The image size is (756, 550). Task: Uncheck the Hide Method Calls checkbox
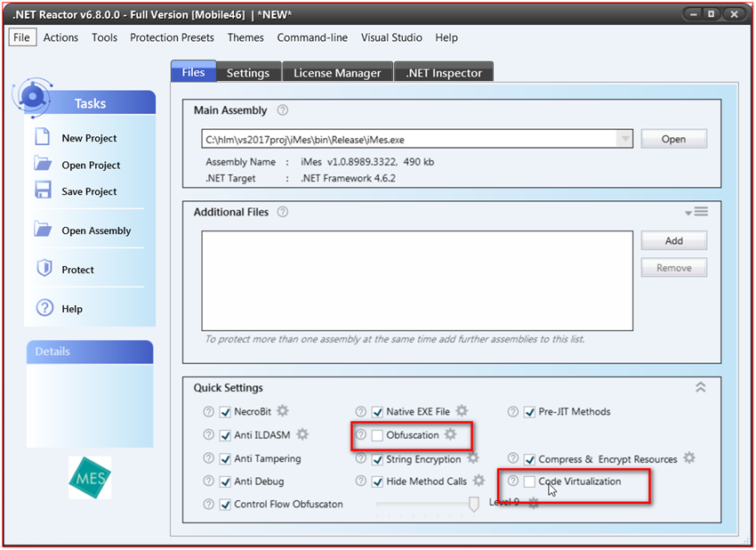(377, 481)
